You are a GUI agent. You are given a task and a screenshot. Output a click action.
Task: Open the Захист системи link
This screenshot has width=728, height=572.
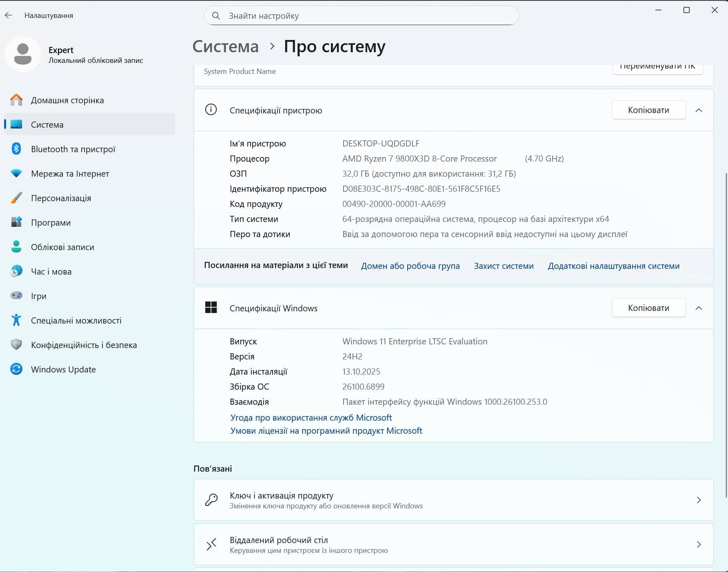[x=504, y=266]
